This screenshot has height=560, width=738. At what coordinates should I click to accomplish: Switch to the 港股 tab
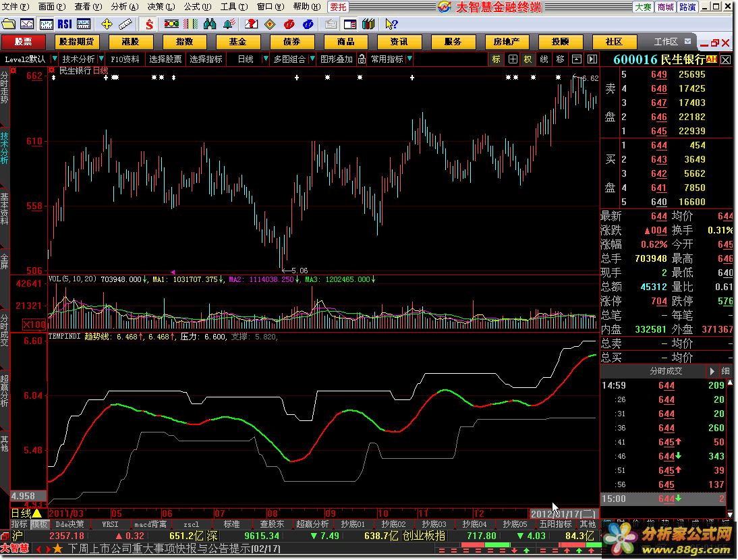[x=130, y=42]
